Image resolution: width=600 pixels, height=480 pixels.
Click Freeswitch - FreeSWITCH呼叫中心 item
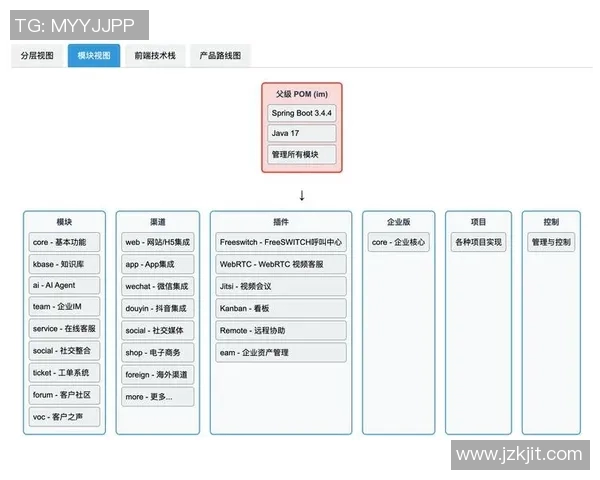tap(281, 242)
